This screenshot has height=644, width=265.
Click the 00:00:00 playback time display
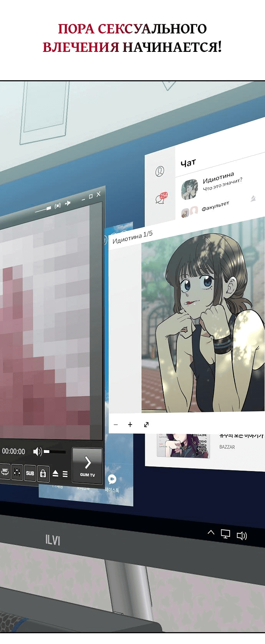tap(13, 451)
